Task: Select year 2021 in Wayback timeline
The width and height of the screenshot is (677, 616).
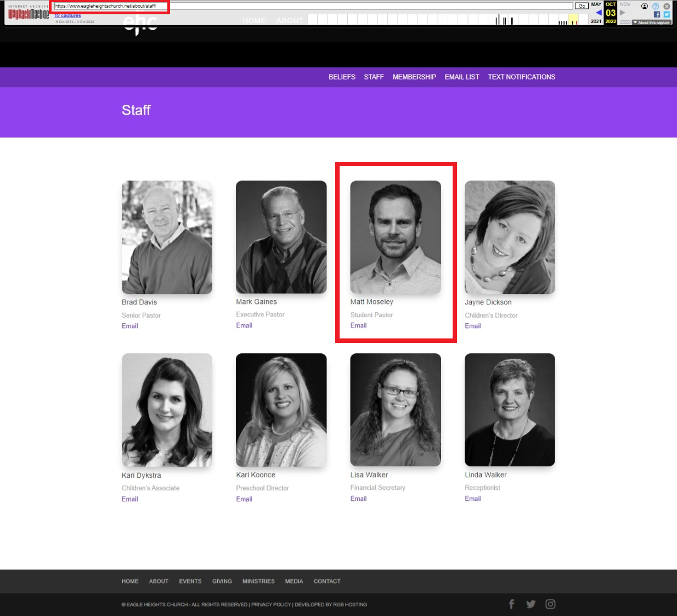Action: click(x=596, y=21)
